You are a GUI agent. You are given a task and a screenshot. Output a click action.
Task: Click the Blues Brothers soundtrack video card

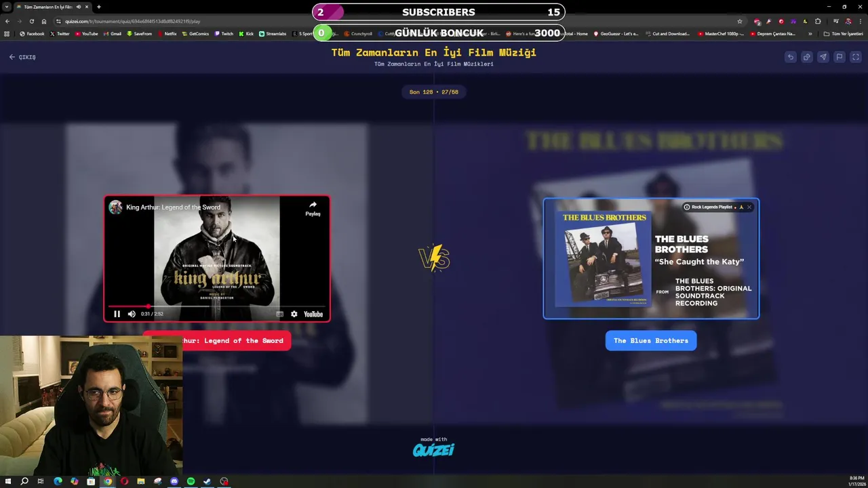(x=651, y=258)
